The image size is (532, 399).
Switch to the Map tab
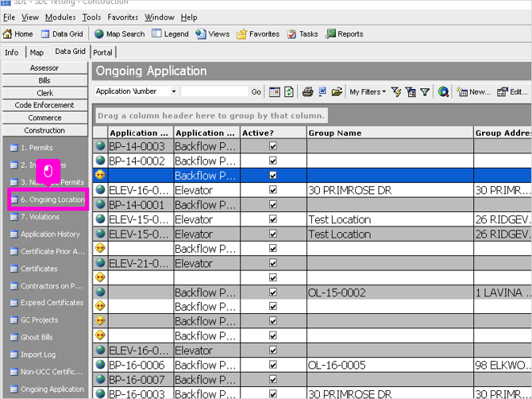click(x=37, y=52)
